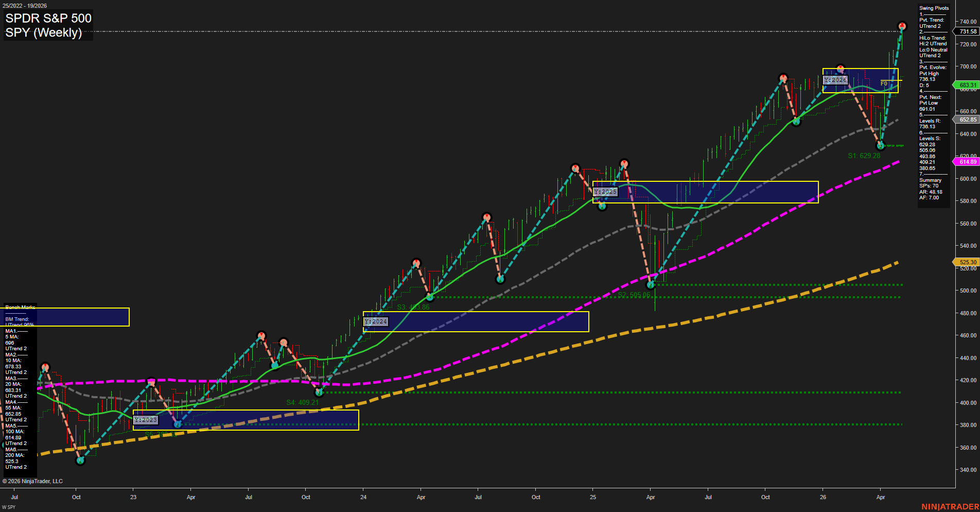Click the 5 MA: entry in Bench Marks
The height and width of the screenshot is (512, 980).
click(12, 337)
